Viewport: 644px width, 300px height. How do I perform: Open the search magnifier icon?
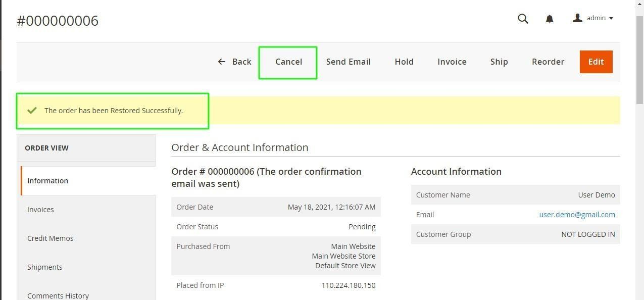(x=523, y=19)
